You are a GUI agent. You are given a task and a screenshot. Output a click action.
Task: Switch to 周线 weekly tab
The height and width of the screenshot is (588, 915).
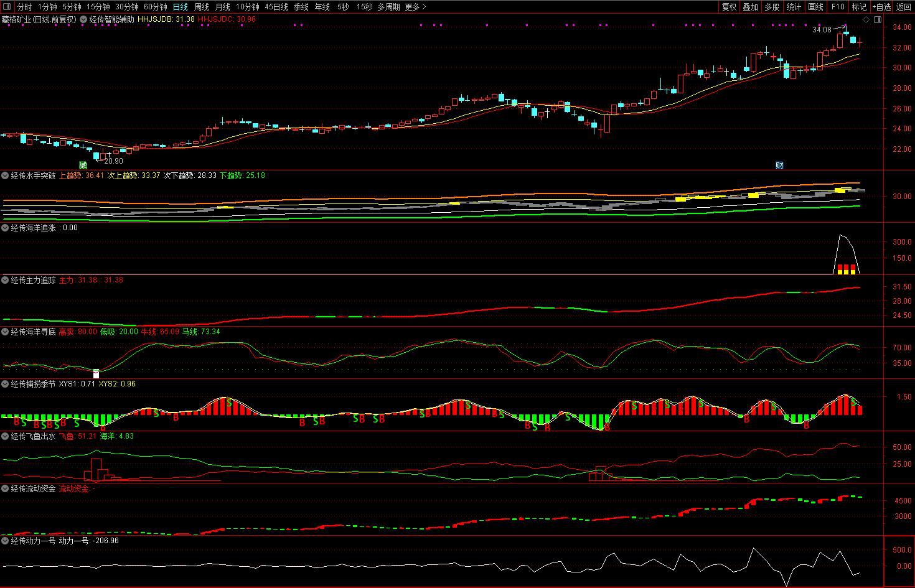tap(201, 7)
